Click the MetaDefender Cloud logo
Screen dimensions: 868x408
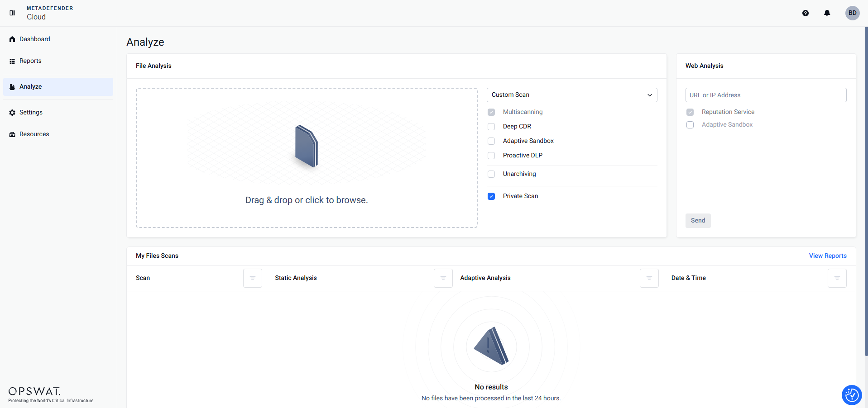pos(50,13)
